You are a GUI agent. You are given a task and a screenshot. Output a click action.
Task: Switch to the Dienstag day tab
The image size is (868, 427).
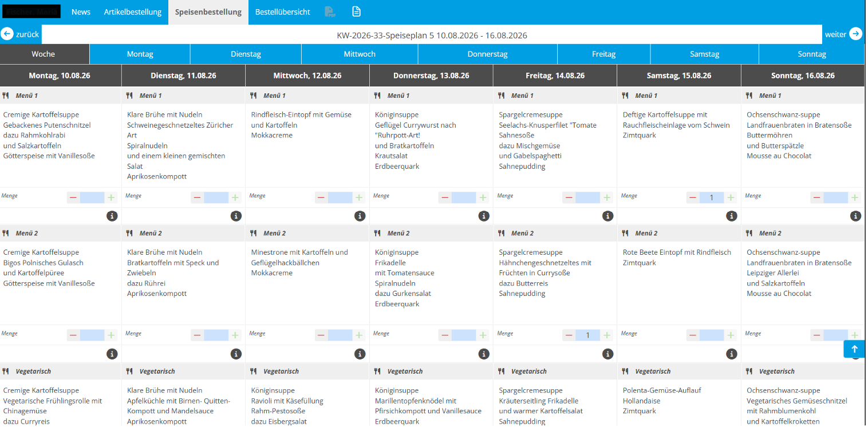click(246, 54)
